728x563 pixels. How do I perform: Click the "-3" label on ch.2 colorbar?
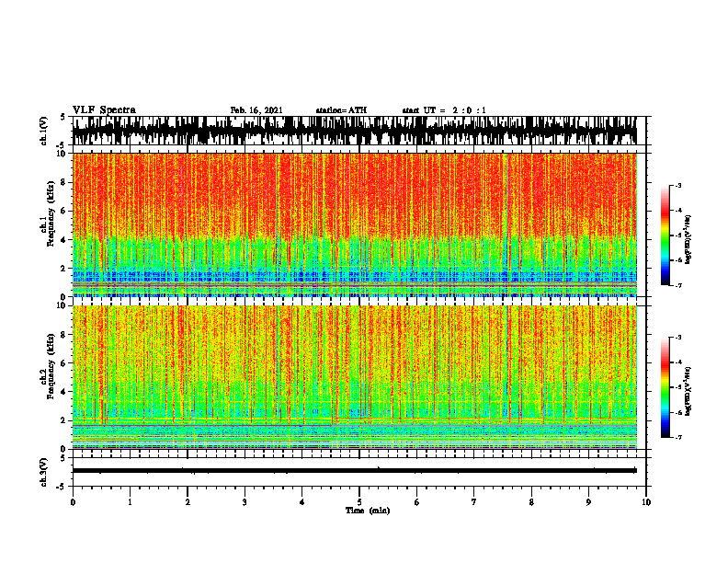[x=678, y=338]
